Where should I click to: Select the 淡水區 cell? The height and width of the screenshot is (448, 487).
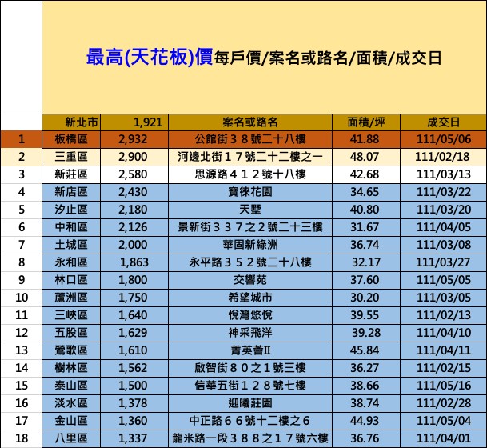tap(71, 403)
